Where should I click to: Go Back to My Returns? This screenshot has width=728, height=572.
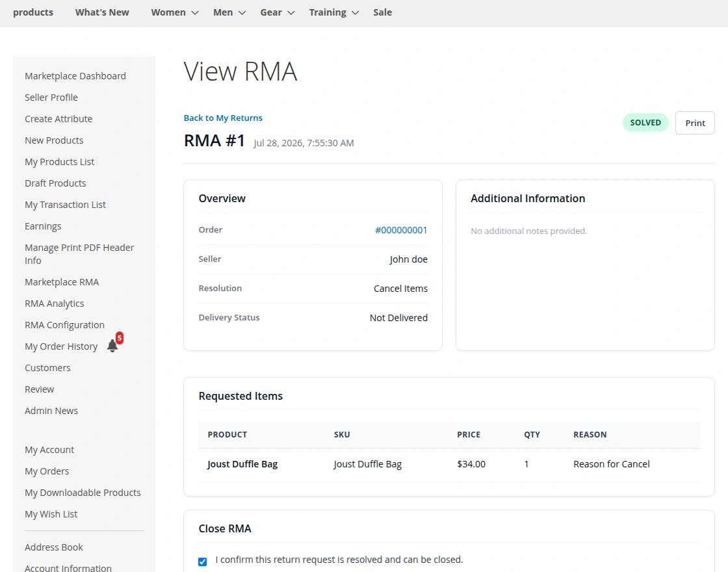pyautogui.click(x=223, y=118)
